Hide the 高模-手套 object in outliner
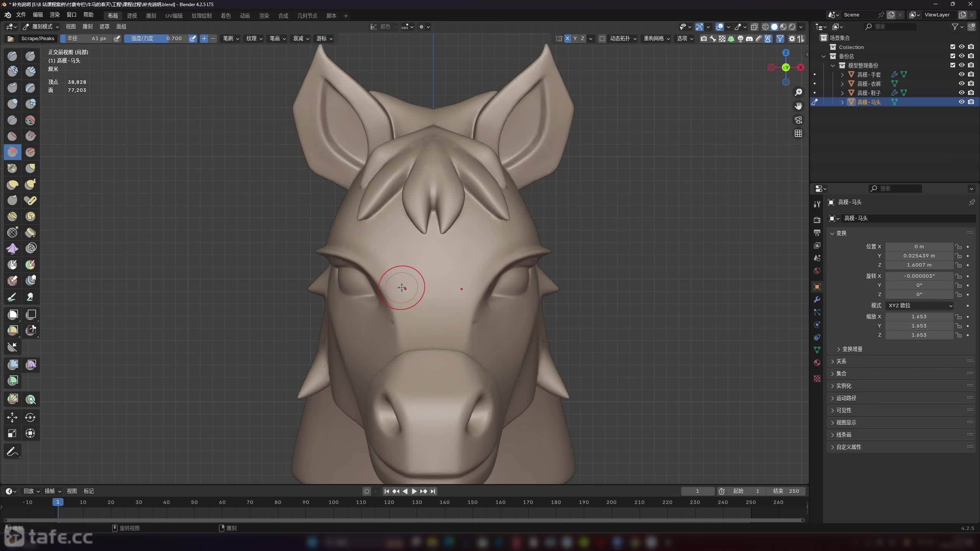The image size is (980, 551). click(x=961, y=75)
